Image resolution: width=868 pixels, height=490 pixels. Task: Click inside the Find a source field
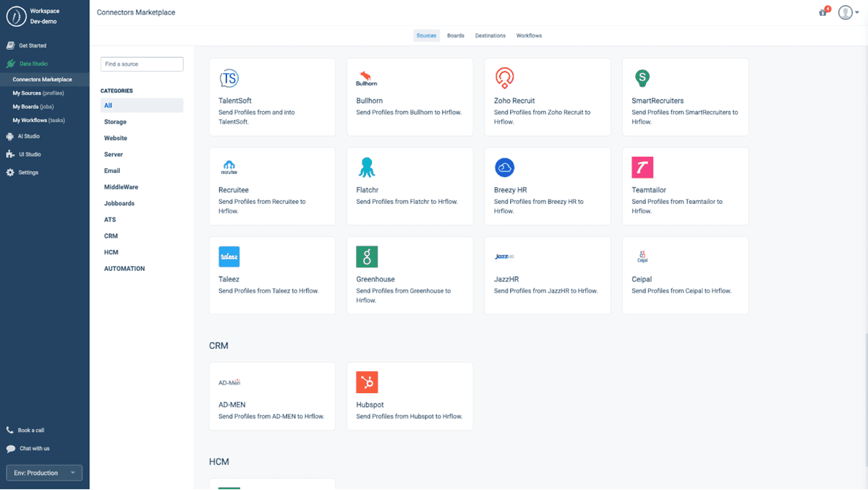pos(142,64)
